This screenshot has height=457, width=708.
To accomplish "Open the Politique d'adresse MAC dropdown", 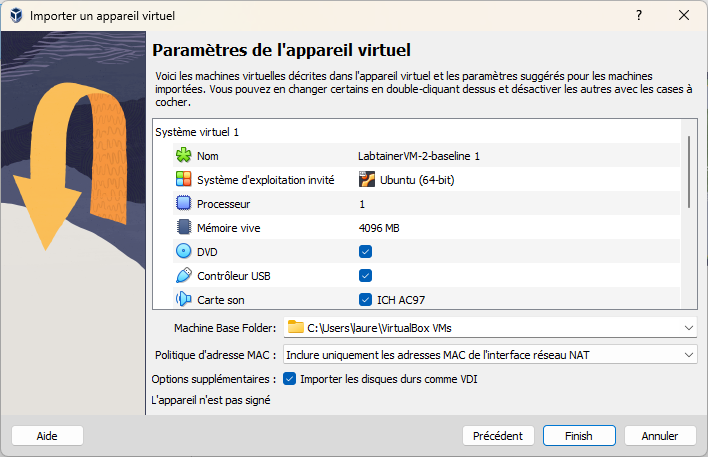I will (689, 354).
